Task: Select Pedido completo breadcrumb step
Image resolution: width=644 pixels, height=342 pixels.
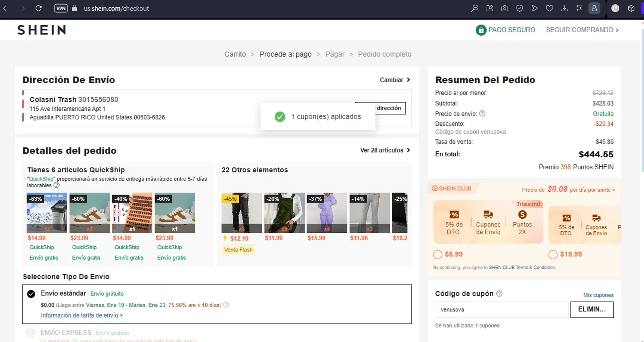Action: point(385,54)
